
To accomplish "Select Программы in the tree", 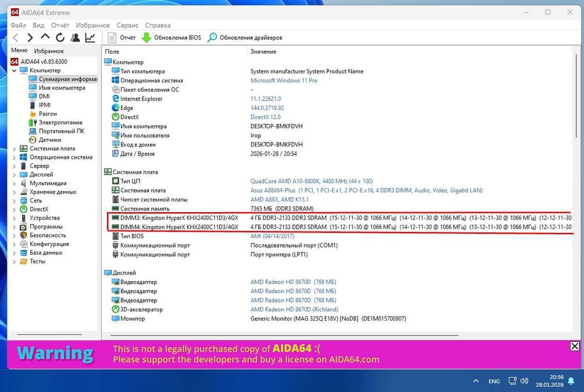I will 41,227.
